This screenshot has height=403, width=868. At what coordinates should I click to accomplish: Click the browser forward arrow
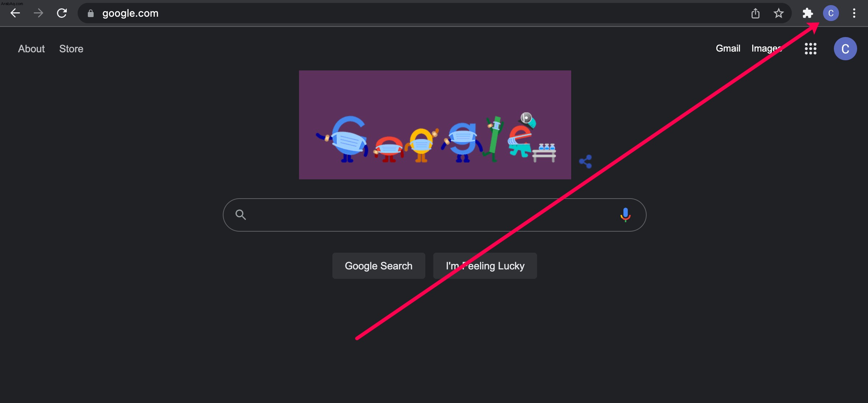[38, 13]
